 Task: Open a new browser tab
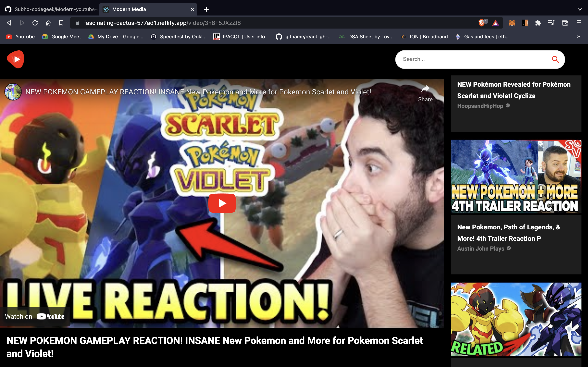206,9
